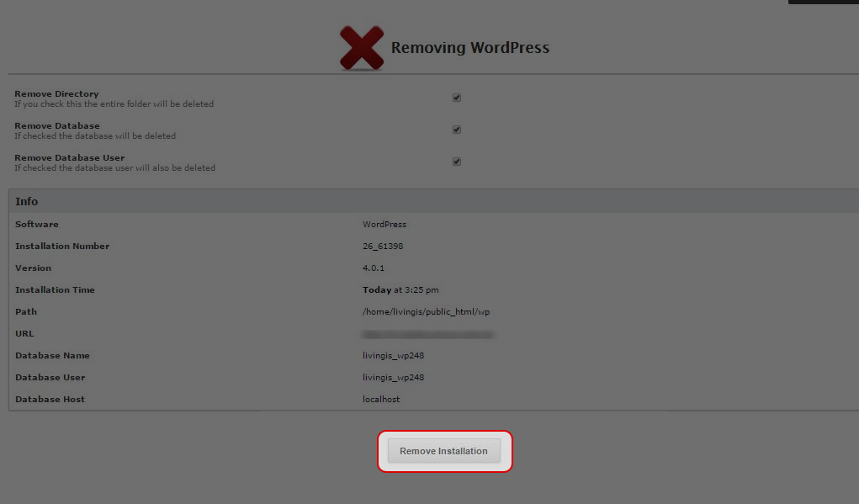
Task: Select the URL row label
Action: point(24,333)
